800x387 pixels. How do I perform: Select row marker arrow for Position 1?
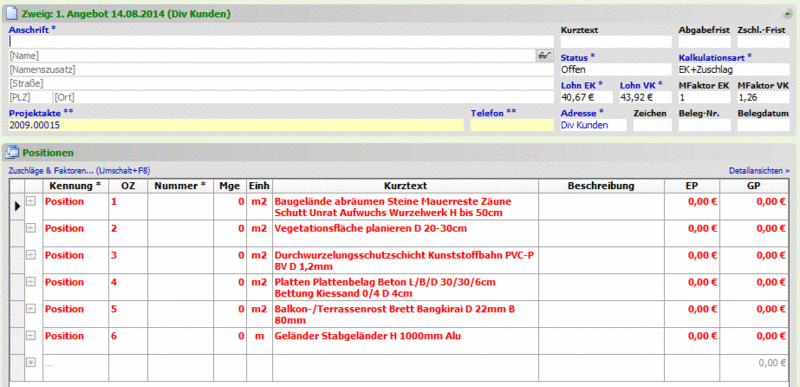pyautogui.click(x=17, y=206)
